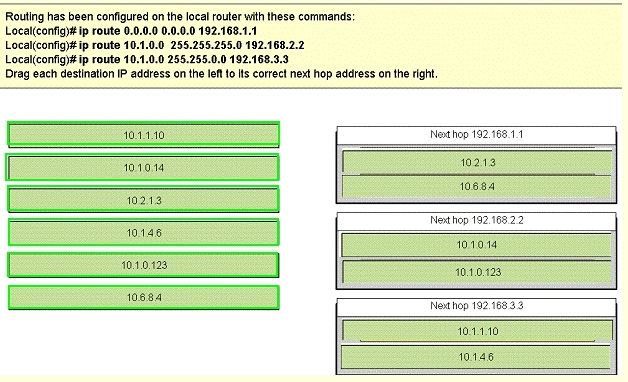Screen dimensions: 628x382
Task: Select the 10.6.8.4 tile in the left list
Action: tap(144, 298)
